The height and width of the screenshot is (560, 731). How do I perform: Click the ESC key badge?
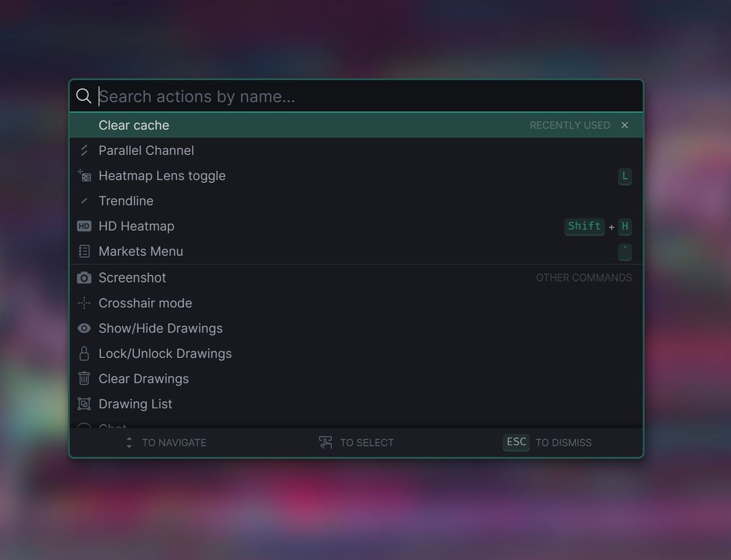pos(516,442)
